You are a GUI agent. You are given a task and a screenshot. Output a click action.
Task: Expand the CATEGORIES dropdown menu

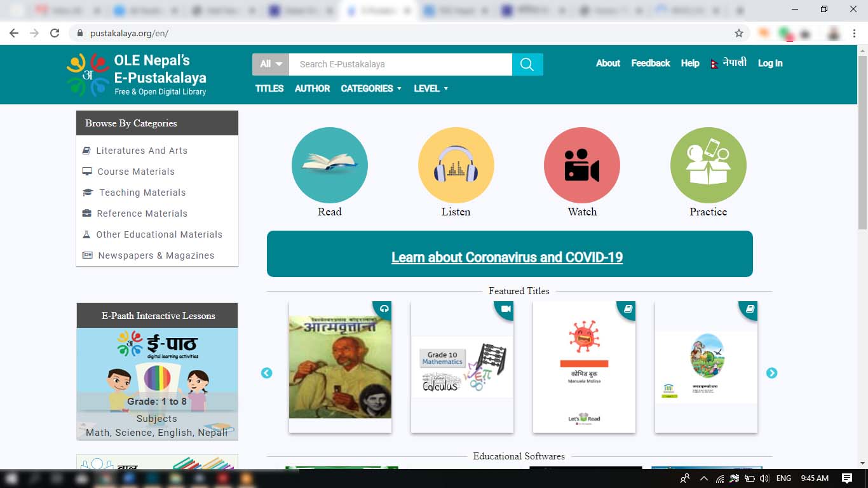(x=371, y=89)
